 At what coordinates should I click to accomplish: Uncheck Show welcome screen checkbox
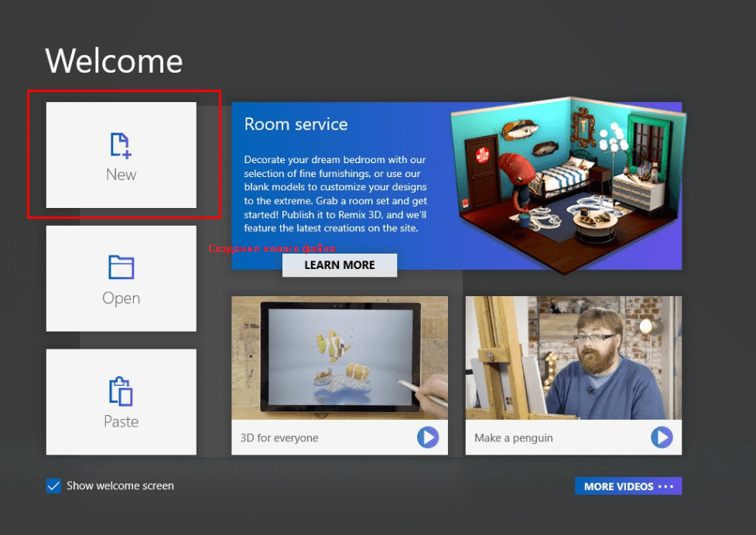[53, 486]
